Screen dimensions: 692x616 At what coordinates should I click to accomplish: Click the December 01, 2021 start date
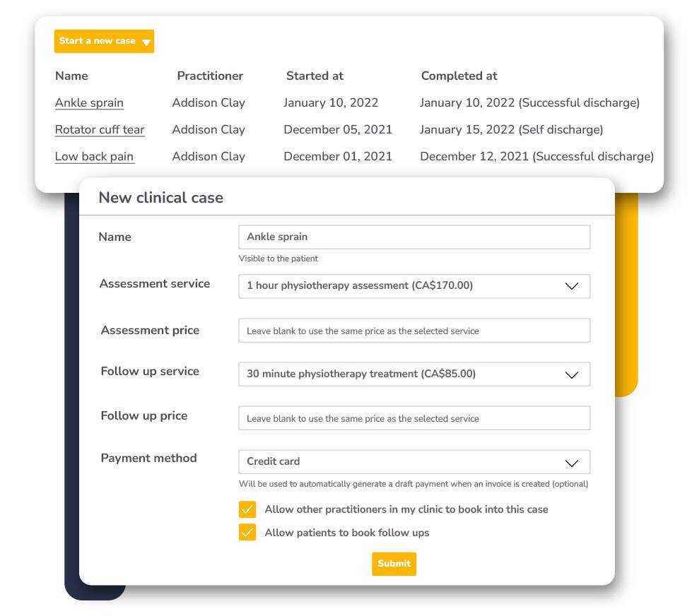(338, 157)
